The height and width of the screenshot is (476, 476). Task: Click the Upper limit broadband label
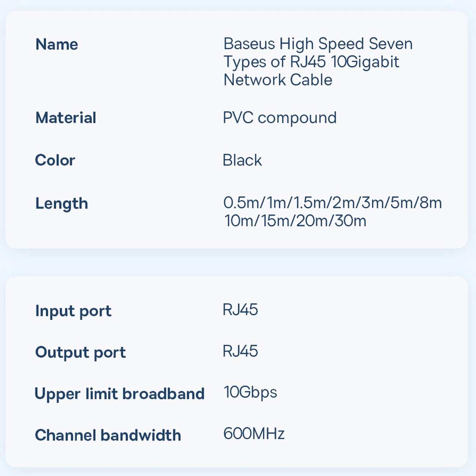(x=119, y=394)
